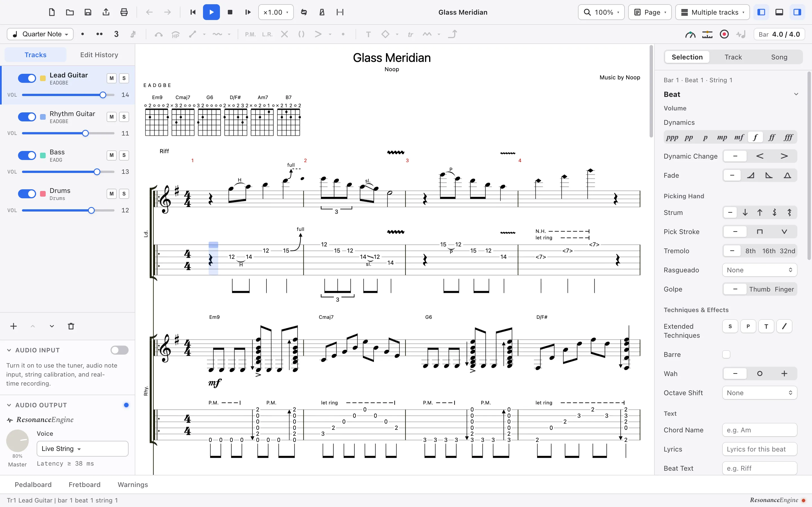This screenshot has height=507, width=812.
Task: Click the triplet 3 tuplet icon
Action: (116, 34)
